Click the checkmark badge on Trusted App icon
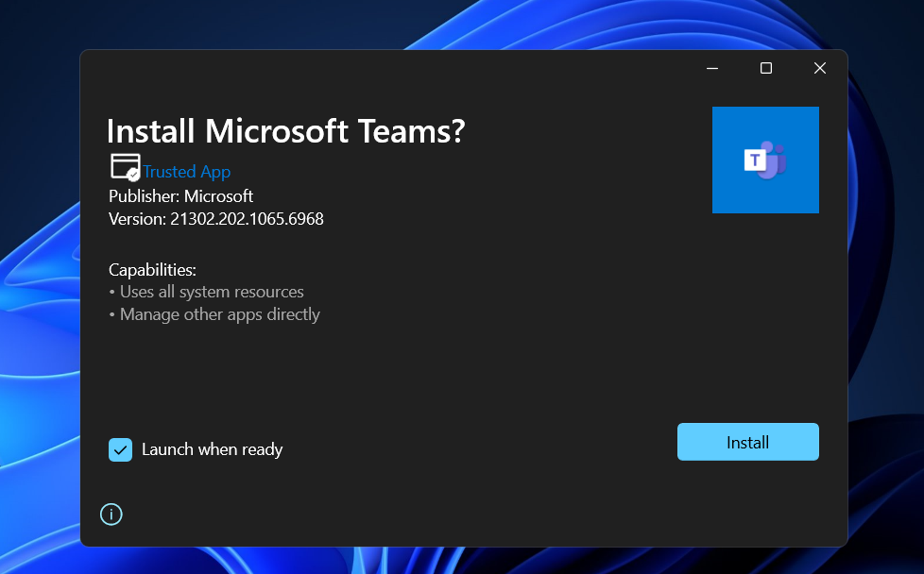Viewport: 924px width, 574px height. (x=134, y=175)
